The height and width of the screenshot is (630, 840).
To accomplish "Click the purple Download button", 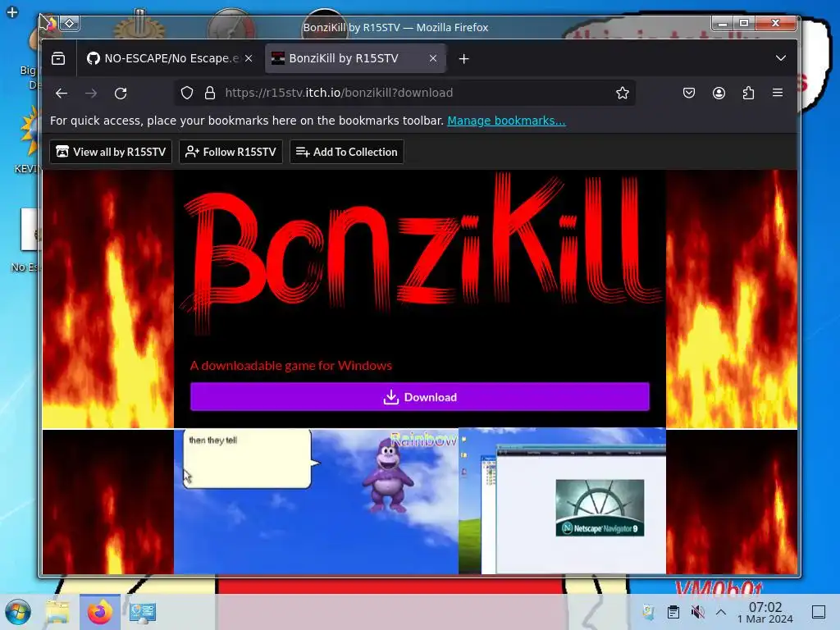I will (420, 397).
